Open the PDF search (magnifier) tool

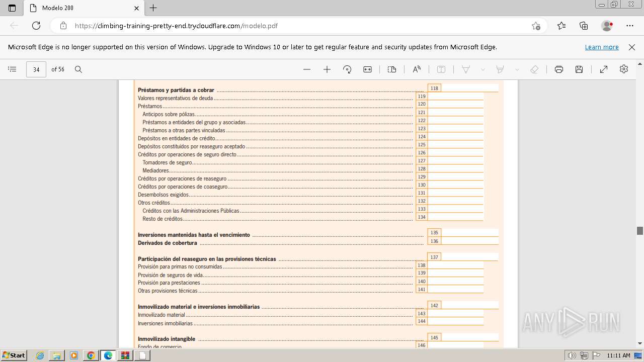pyautogui.click(x=78, y=69)
